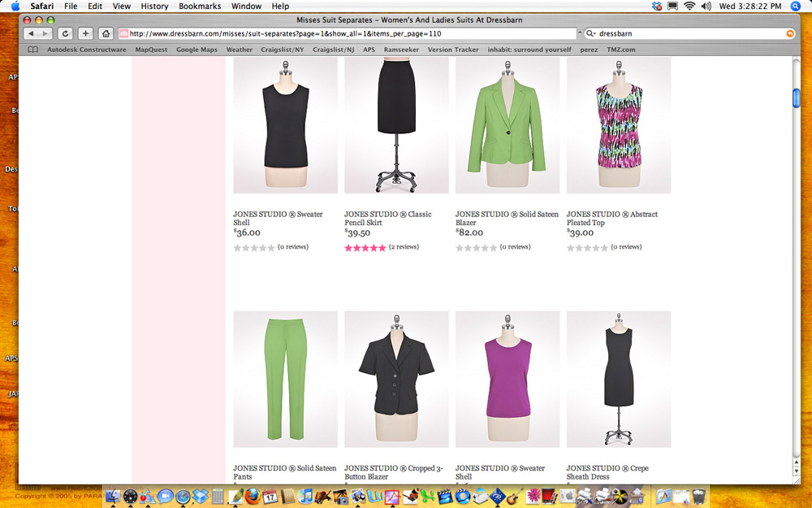Open iMovie clapperboard icon in the Dock

point(444,496)
